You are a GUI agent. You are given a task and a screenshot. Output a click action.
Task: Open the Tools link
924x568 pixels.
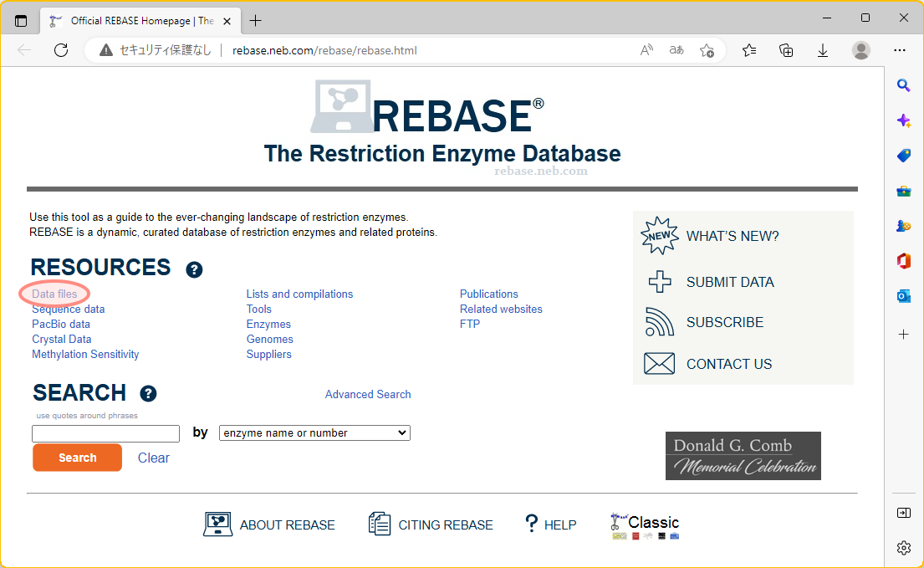(x=258, y=309)
